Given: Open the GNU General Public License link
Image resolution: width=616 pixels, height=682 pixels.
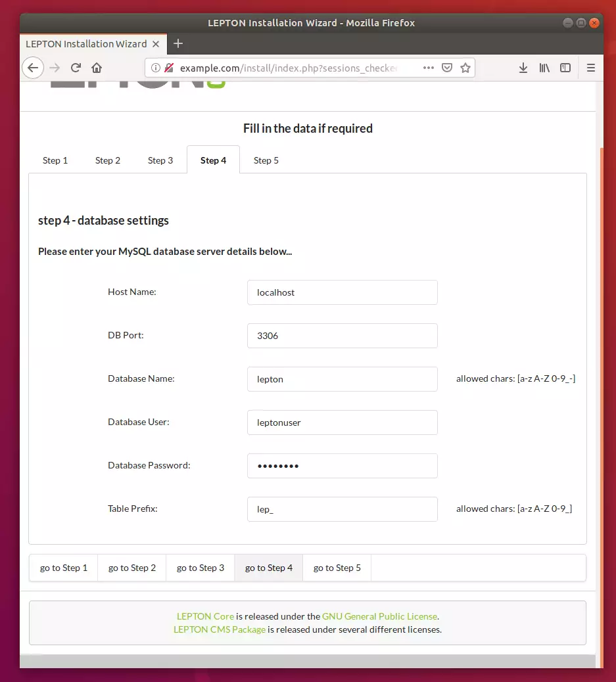Looking at the screenshot, I should (379, 616).
